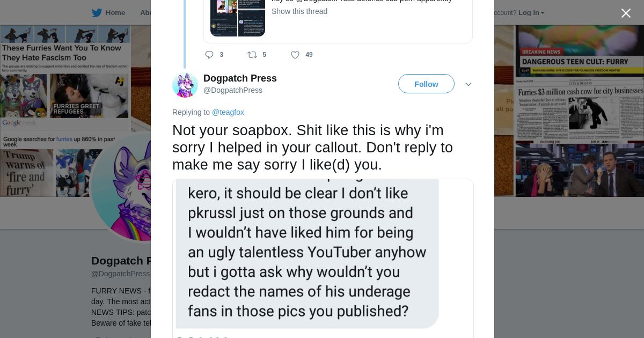644x338 pixels.
Task: Open the Dogpatch Press display name in the tweet
Action: click(x=240, y=78)
